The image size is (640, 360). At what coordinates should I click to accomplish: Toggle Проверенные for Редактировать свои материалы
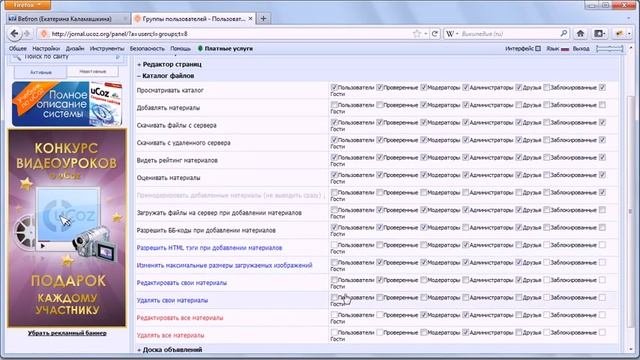click(x=380, y=280)
